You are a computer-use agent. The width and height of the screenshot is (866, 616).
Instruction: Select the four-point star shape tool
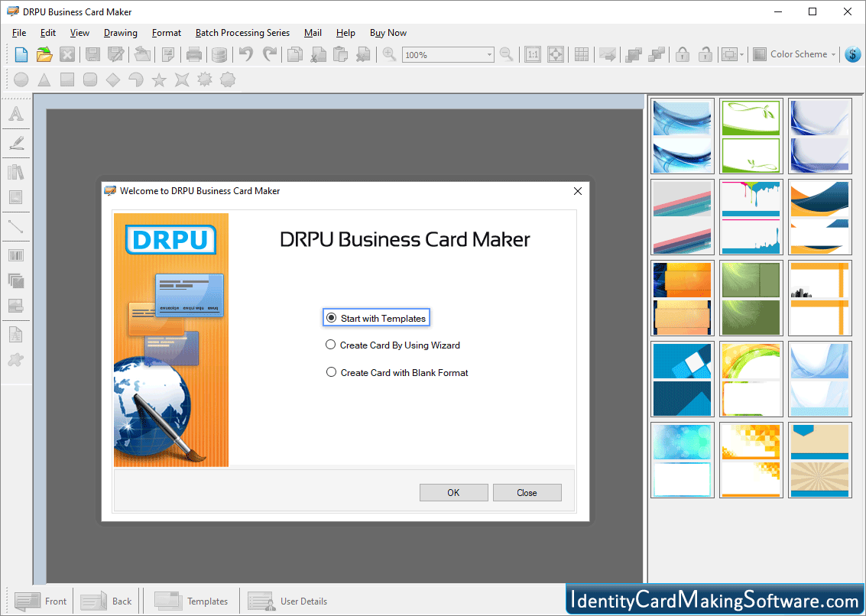pyautogui.click(x=182, y=80)
